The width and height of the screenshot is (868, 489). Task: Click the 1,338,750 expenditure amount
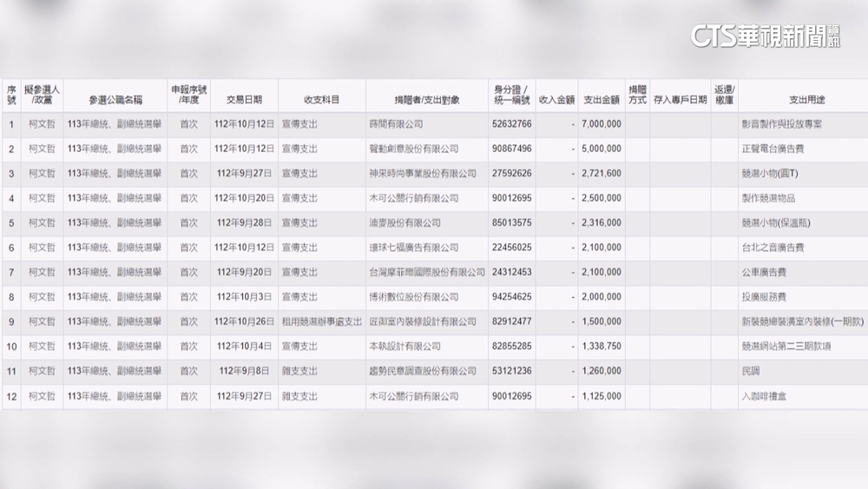602,347
